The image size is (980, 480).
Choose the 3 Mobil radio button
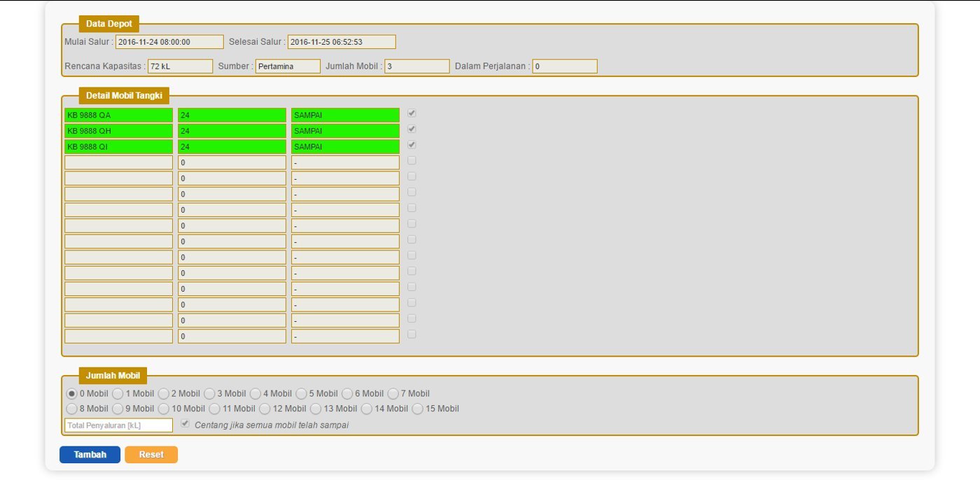point(209,394)
